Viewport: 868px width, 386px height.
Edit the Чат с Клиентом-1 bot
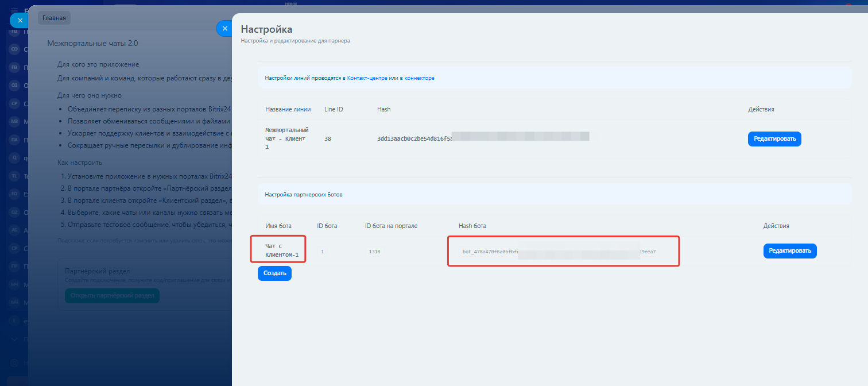coord(789,251)
